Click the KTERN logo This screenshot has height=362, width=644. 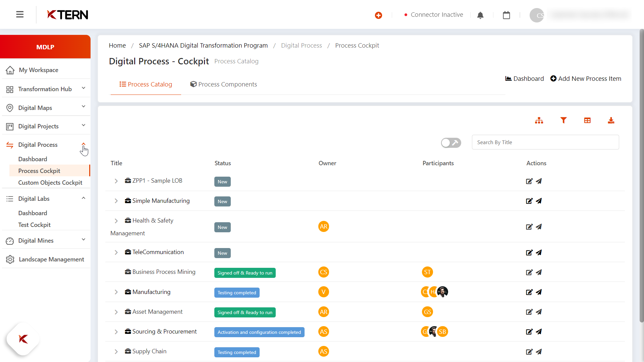click(67, 15)
